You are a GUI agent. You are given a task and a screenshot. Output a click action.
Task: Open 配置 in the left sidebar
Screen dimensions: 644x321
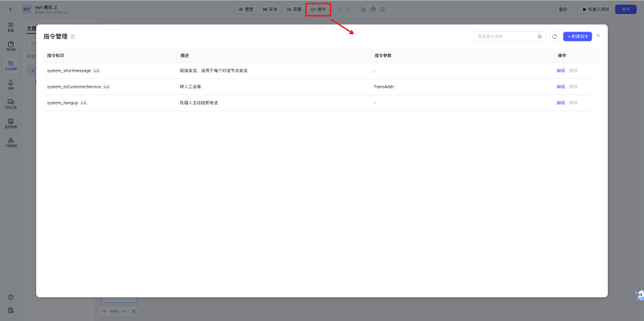[x=11, y=27]
